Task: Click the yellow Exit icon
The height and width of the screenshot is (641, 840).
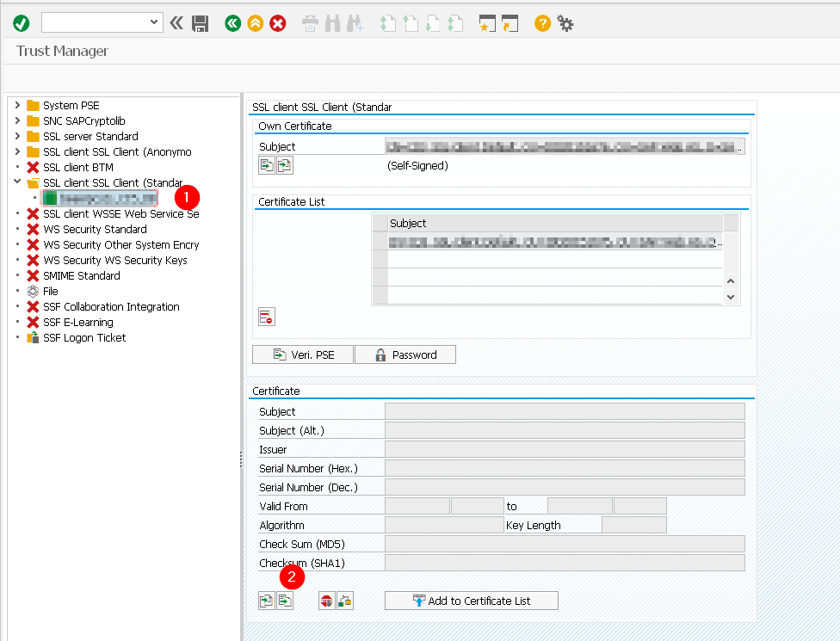Action: coord(255,23)
